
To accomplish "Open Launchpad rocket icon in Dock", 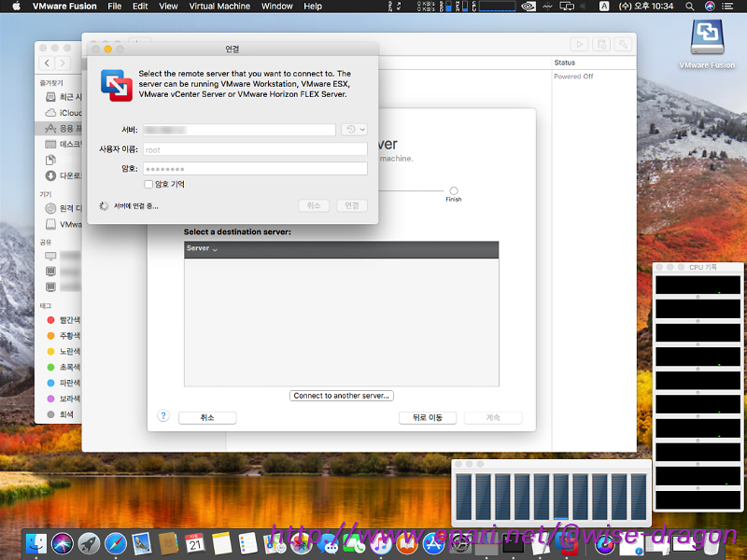I will tap(89, 544).
